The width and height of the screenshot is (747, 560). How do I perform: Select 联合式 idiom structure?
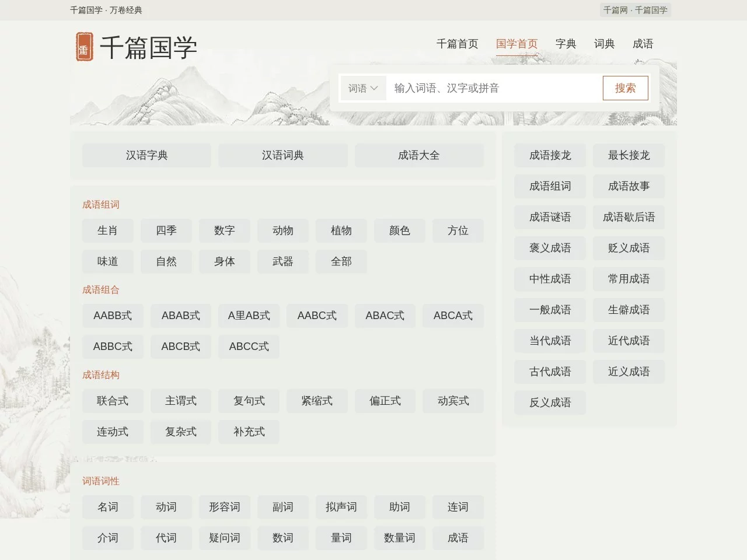pos(113,401)
